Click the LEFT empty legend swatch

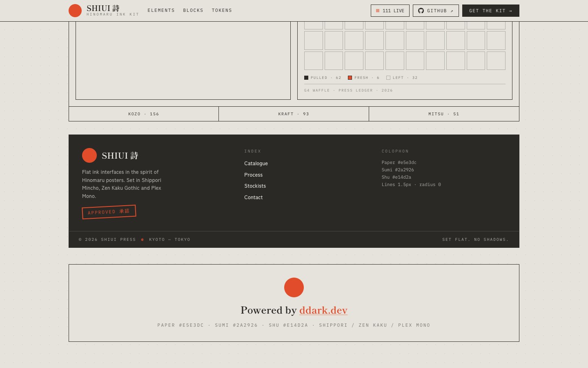(x=388, y=78)
